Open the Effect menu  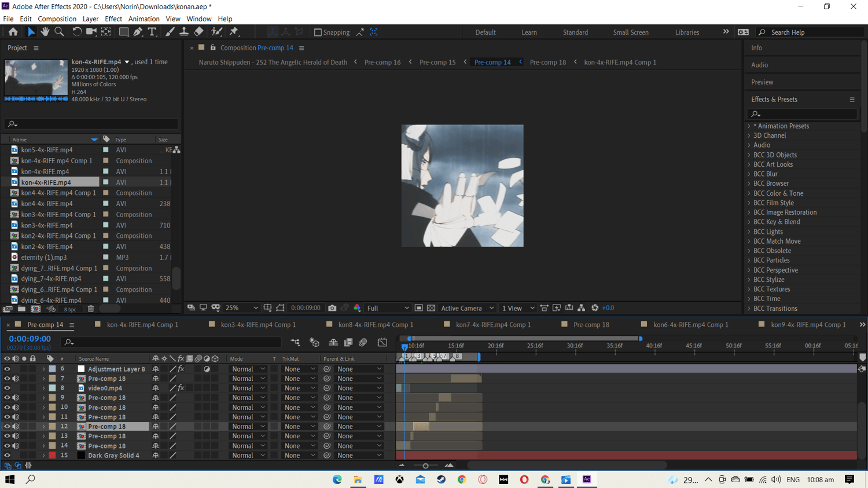pos(113,19)
